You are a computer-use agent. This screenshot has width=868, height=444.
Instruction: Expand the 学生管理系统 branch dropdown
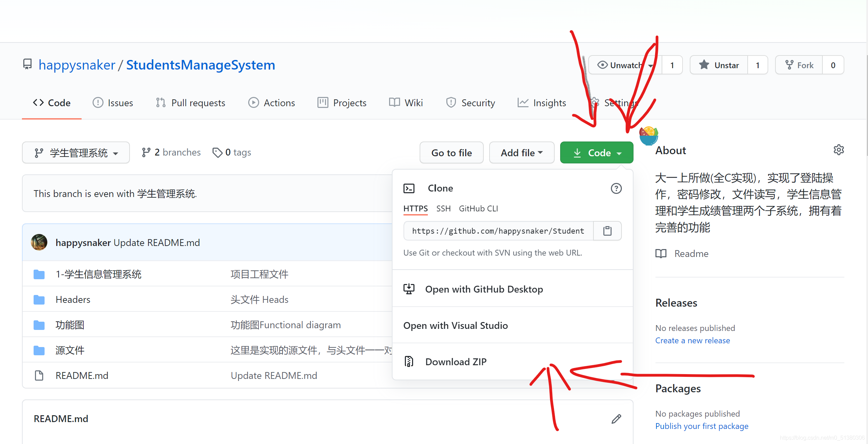click(76, 153)
